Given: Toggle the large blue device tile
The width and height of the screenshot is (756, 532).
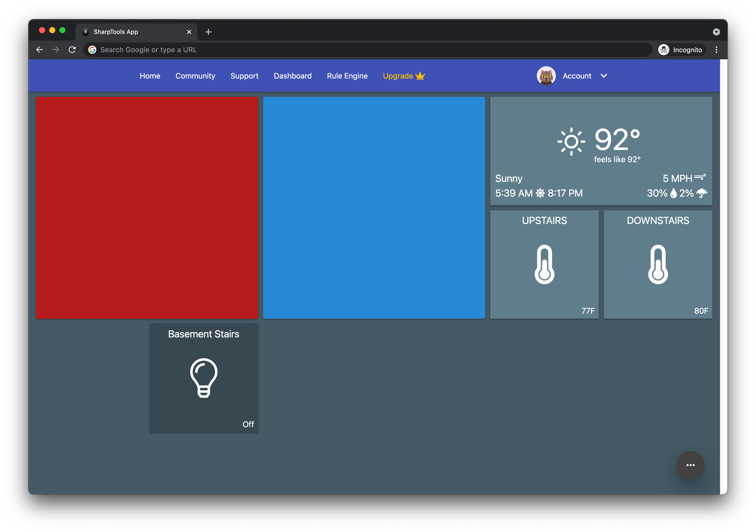Looking at the screenshot, I should pyautogui.click(x=374, y=207).
